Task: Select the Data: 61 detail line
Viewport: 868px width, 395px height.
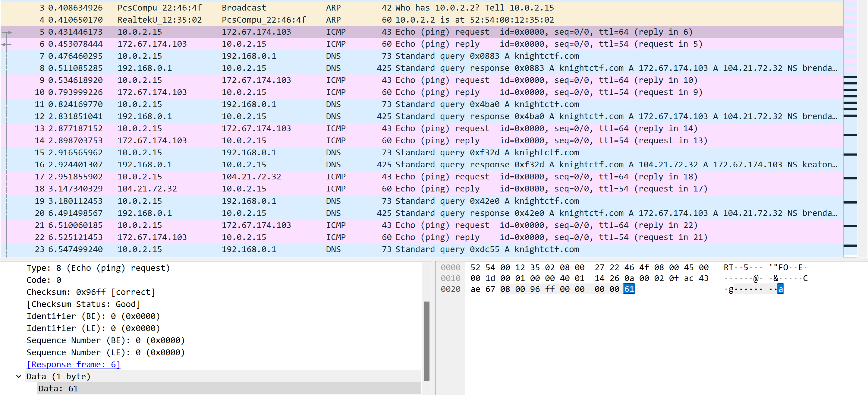Action: (x=58, y=388)
